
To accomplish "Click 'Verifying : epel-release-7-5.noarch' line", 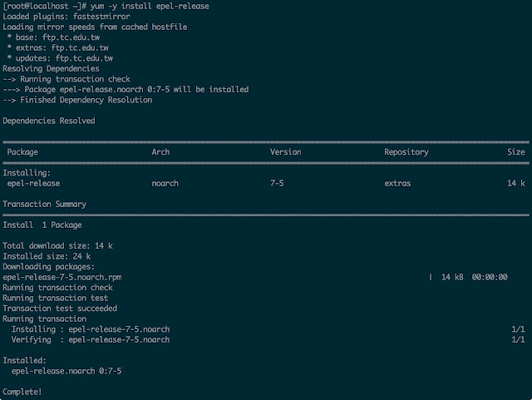I will tap(91, 340).
